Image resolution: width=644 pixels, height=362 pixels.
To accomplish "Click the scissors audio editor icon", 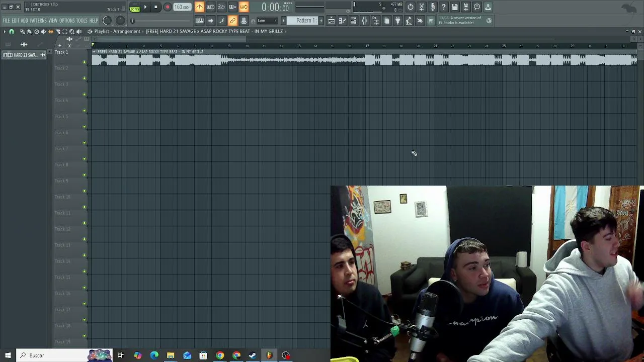I will [422, 7].
